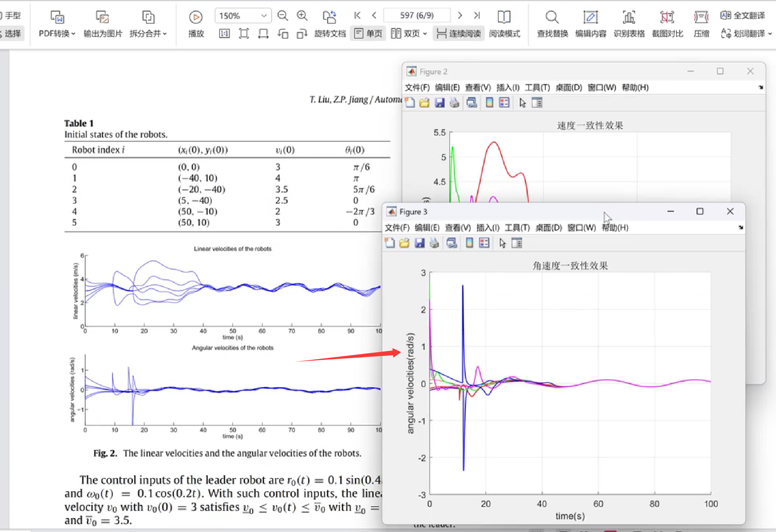Screen dimensions: 776x532
Task: Click Insert Legend icon in Figure 2 toolbar
Action: tap(504, 103)
